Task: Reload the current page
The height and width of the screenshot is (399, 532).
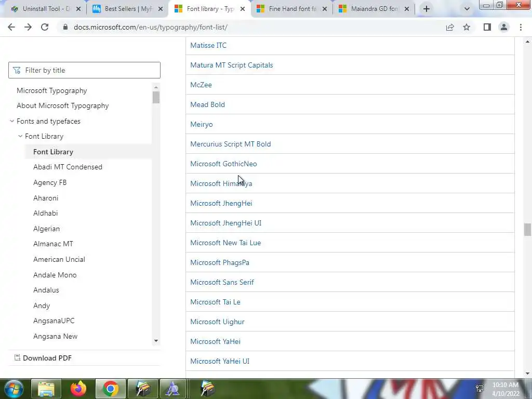Action: click(45, 27)
